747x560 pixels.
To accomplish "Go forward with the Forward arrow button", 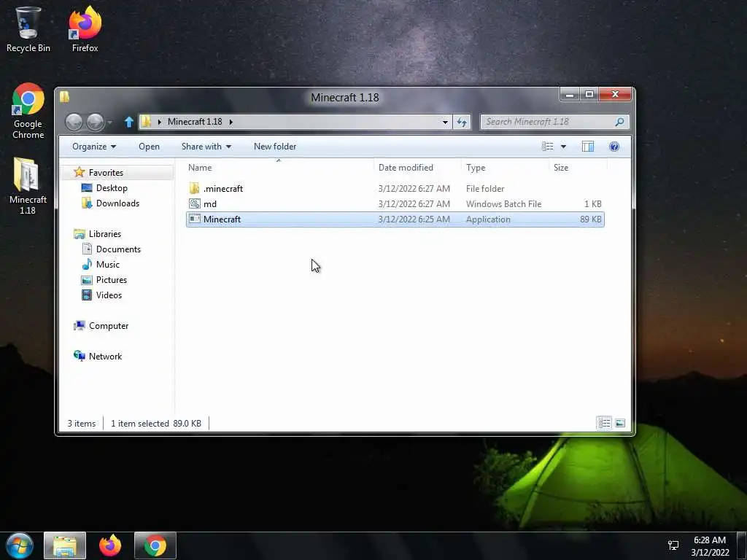I will click(95, 122).
